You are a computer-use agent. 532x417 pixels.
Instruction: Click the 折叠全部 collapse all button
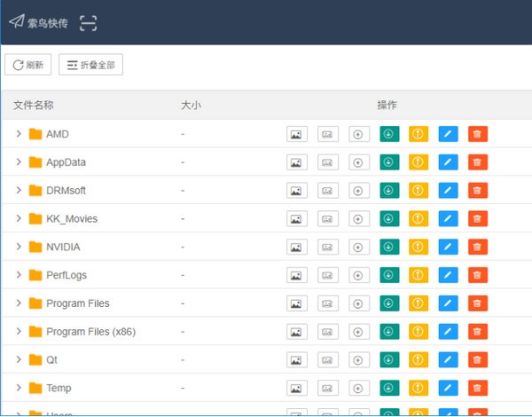(x=90, y=65)
